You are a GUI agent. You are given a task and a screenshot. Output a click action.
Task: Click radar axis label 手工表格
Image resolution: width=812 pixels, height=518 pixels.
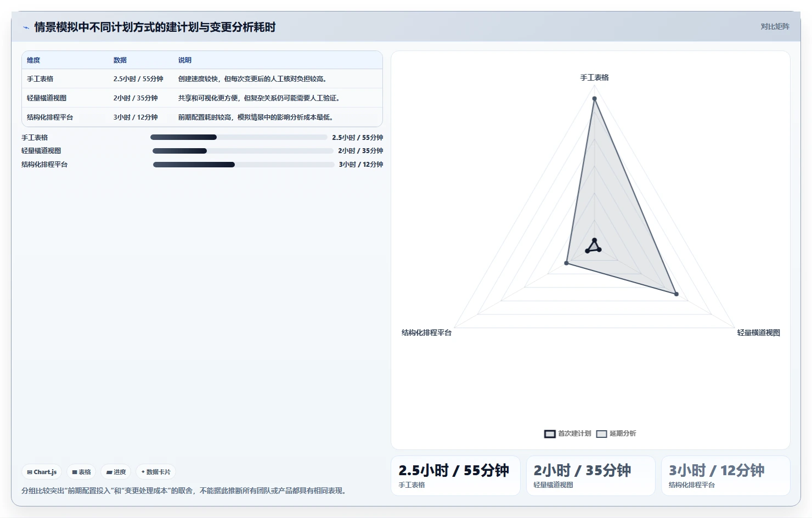click(x=595, y=77)
